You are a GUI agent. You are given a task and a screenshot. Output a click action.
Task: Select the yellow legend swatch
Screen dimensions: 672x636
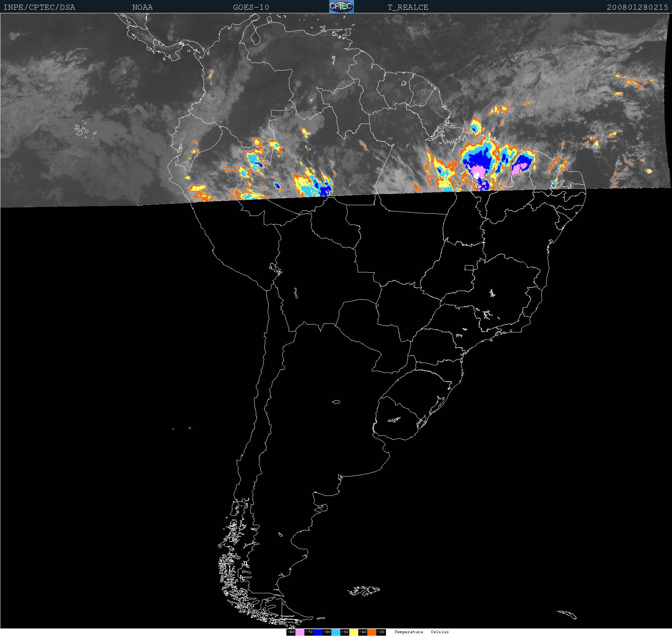(x=354, y=632)
